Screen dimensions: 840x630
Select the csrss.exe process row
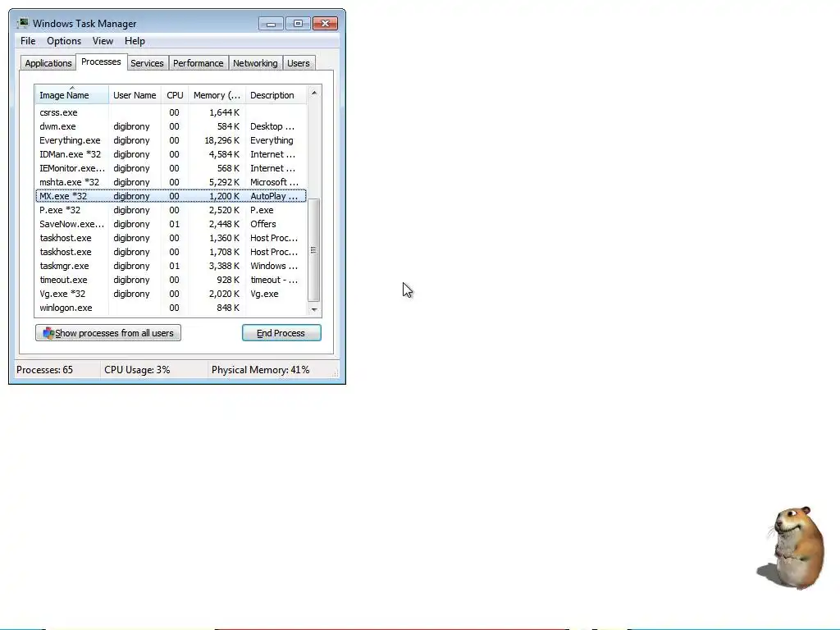click(171, 112)
